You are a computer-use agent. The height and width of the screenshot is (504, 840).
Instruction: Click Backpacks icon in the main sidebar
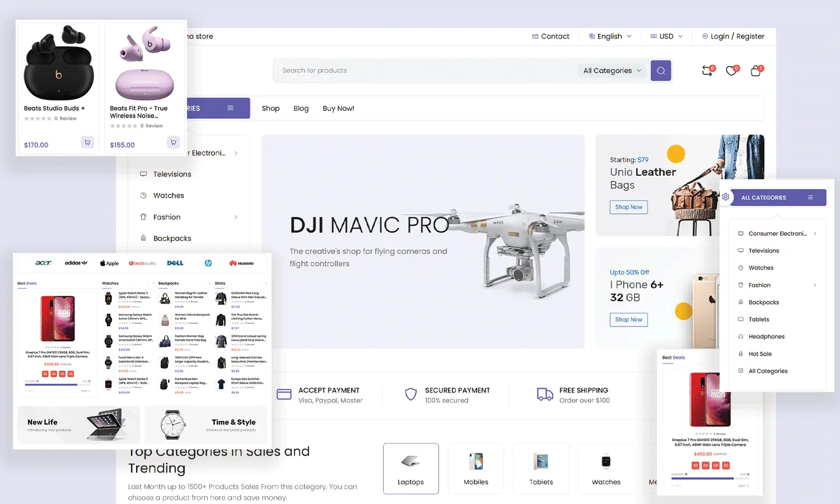[143, 238]
